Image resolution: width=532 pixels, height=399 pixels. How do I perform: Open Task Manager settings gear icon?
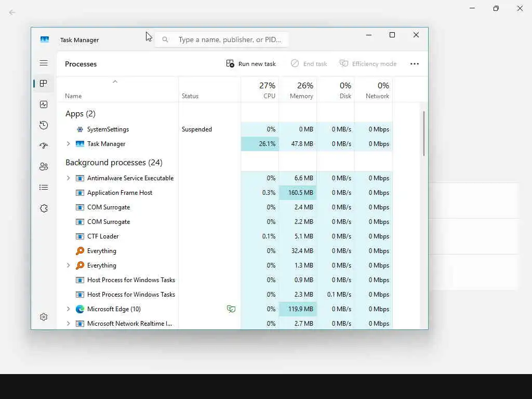click(x=44, y=317)
